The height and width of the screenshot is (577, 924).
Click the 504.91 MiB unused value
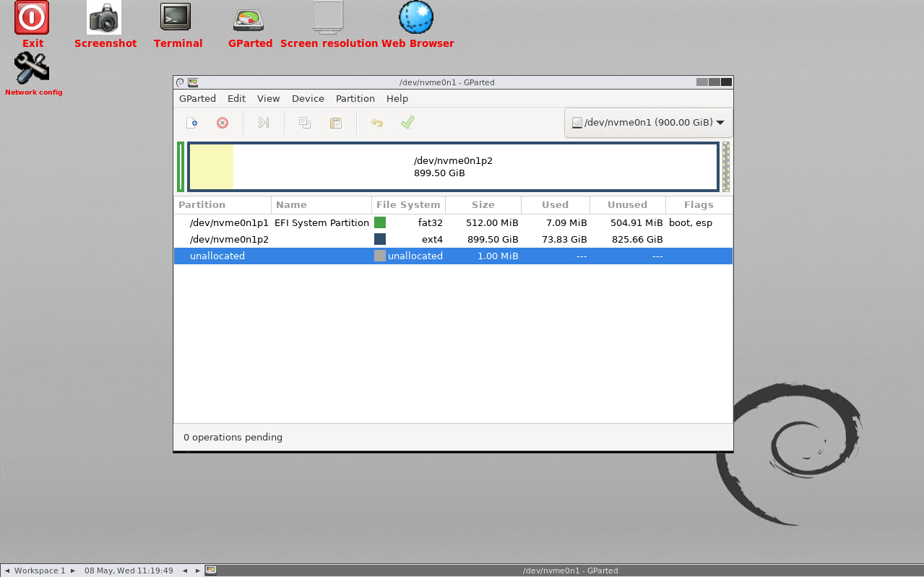636,222
